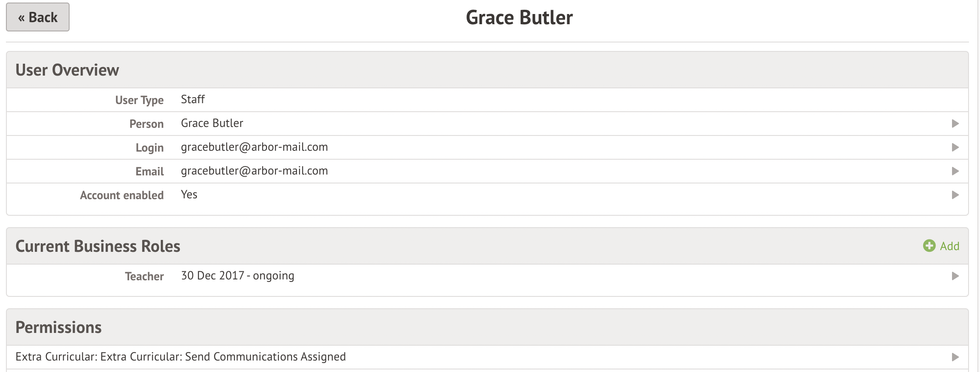Click the Back button

coord(38,17)
